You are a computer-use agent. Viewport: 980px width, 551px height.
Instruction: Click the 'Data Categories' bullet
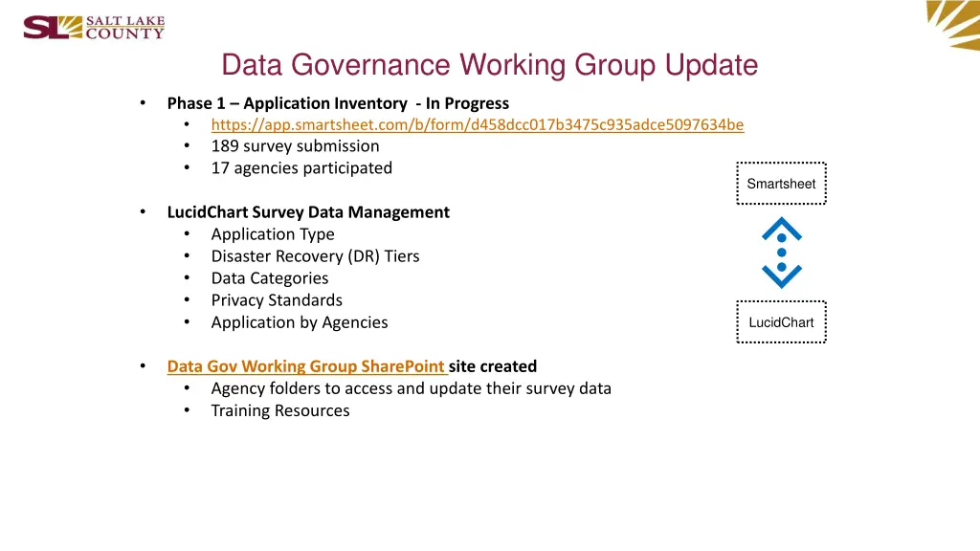click(269, 278)
